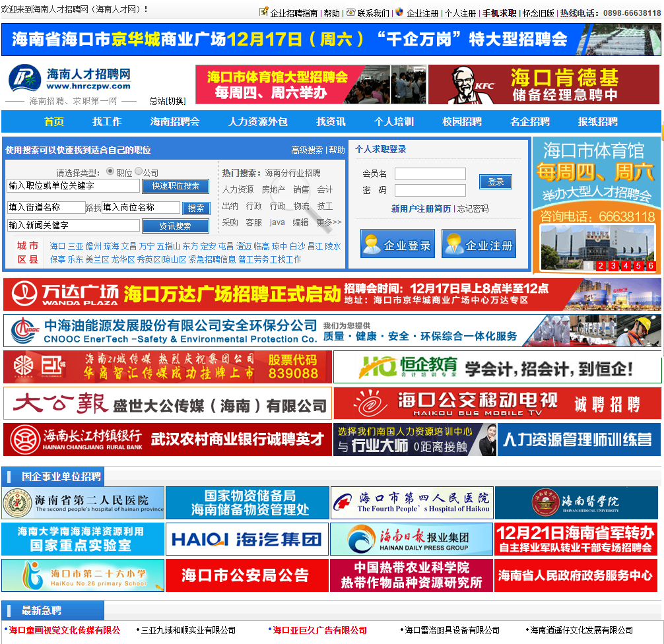Click the 三亚 city link
The image size is (664, 644).
point(76,246)
